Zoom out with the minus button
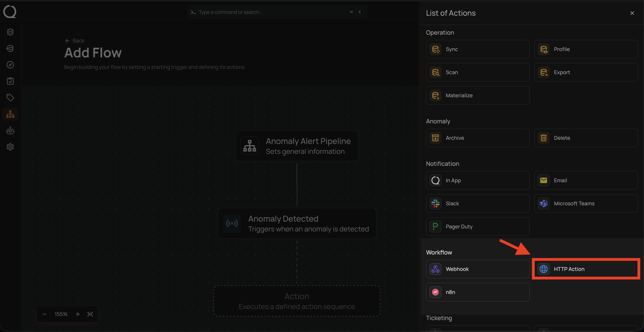This screenshot has width=644, height=332. point(45,314)
